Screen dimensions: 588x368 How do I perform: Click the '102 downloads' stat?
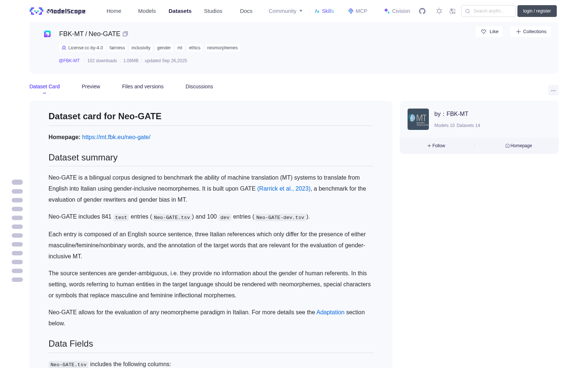102,61
